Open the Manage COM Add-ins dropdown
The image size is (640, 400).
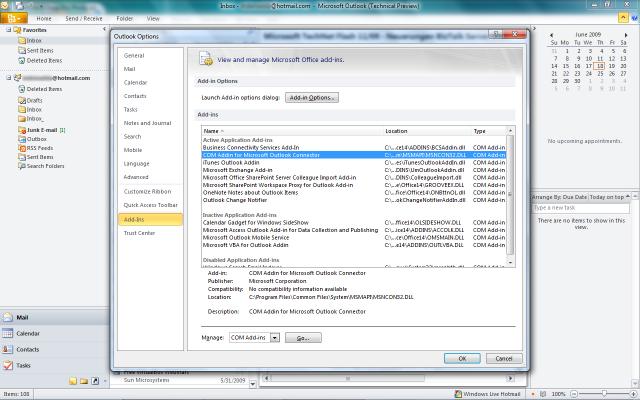[275, 338]
